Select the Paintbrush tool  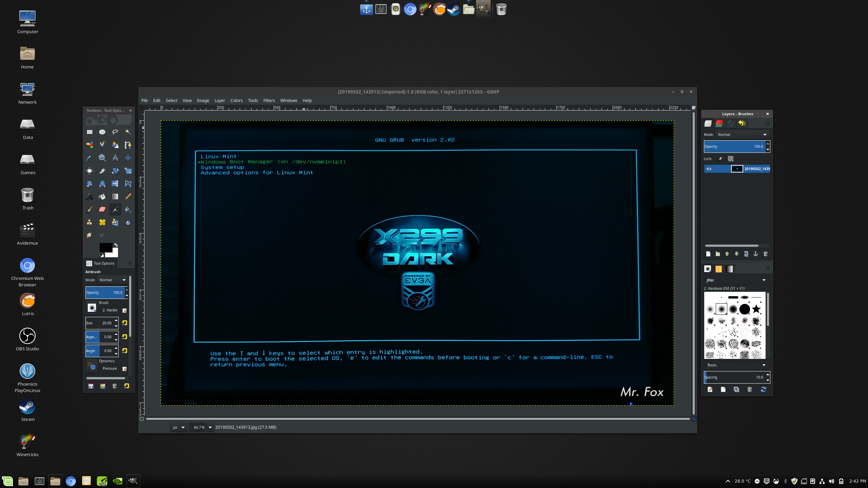tap(90, 209)
